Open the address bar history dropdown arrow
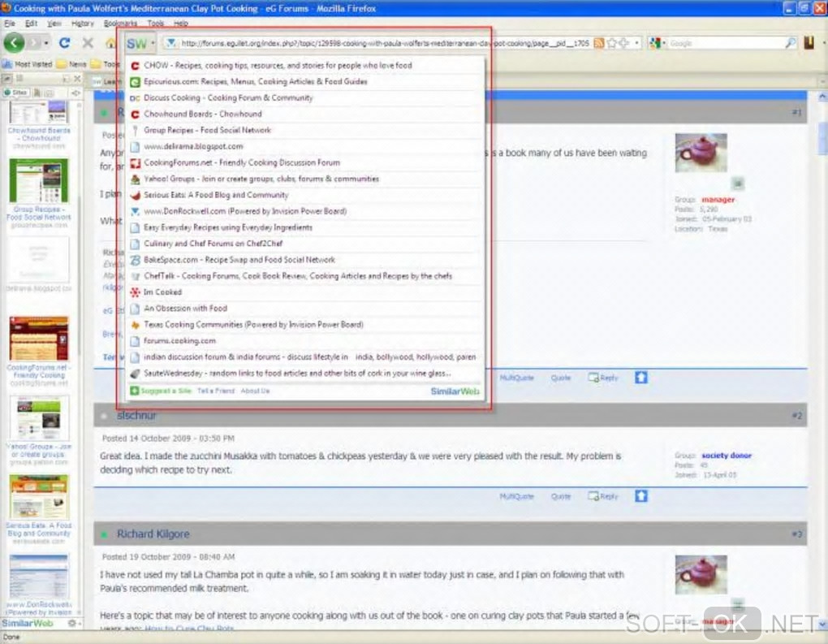828x644 pixels. click(x=637, y=43)
